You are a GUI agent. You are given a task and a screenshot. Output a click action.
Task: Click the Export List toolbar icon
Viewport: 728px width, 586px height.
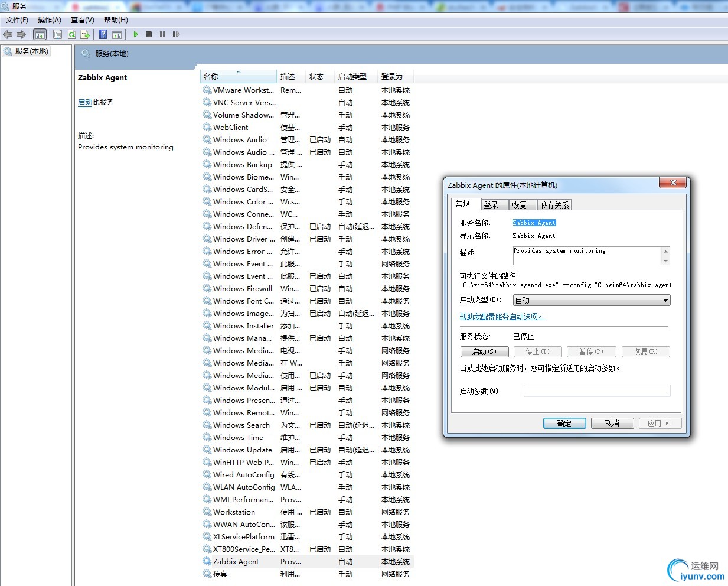(x=85, y=34)
